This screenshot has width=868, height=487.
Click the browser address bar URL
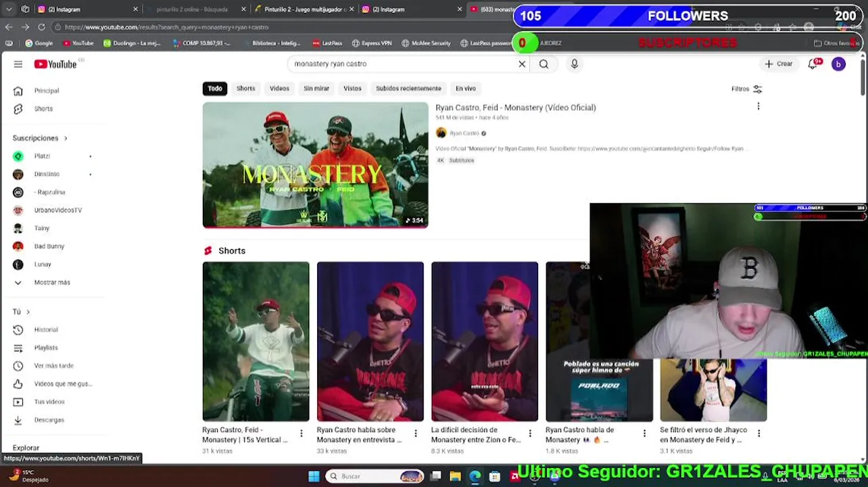[167, 27]
